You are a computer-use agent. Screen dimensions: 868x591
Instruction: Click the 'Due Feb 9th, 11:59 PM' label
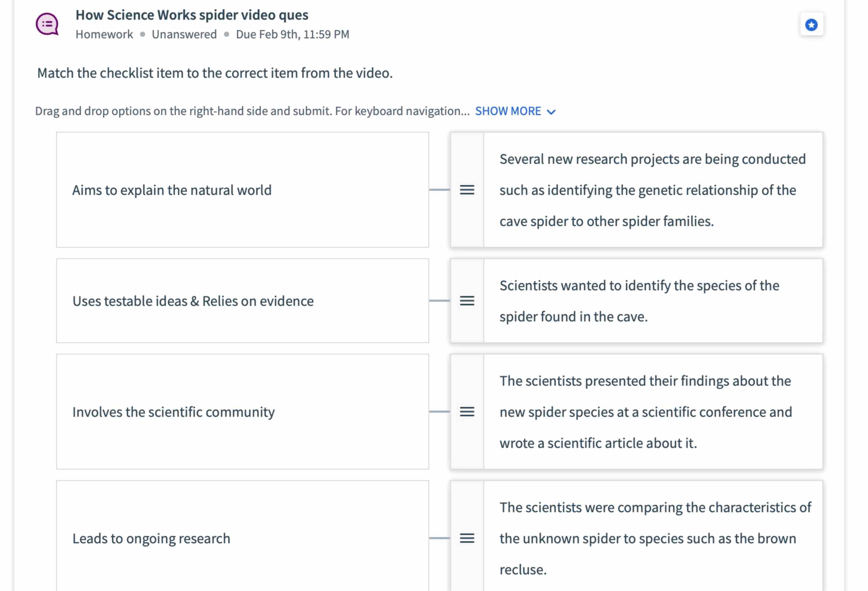(292, 34)
